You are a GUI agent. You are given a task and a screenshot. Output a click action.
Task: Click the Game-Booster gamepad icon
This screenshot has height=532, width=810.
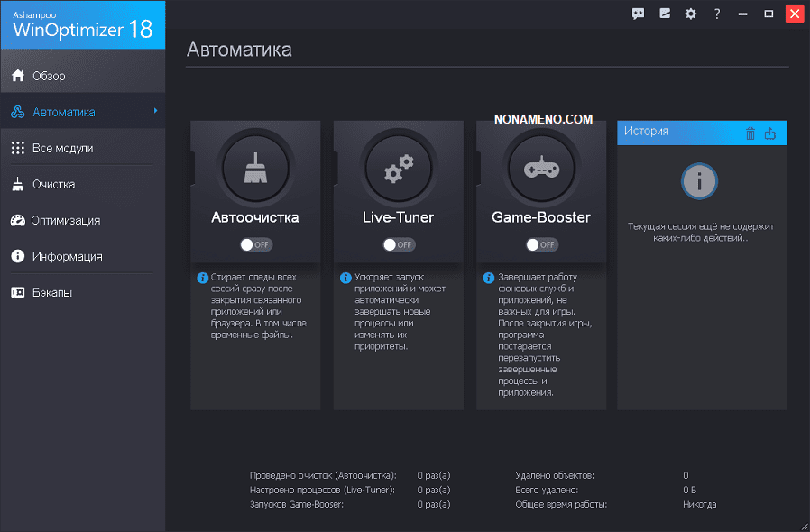[540, 170]
